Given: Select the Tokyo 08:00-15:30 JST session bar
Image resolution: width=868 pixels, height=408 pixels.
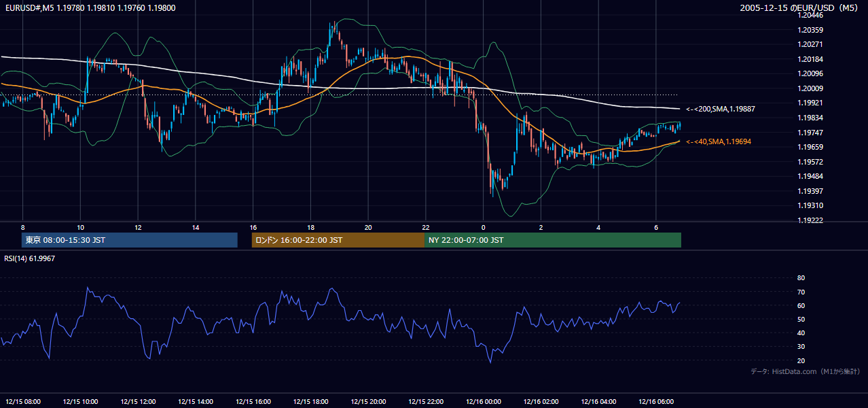Looking at the screenshot, I should pyautogui.click(x=130, y=240).
